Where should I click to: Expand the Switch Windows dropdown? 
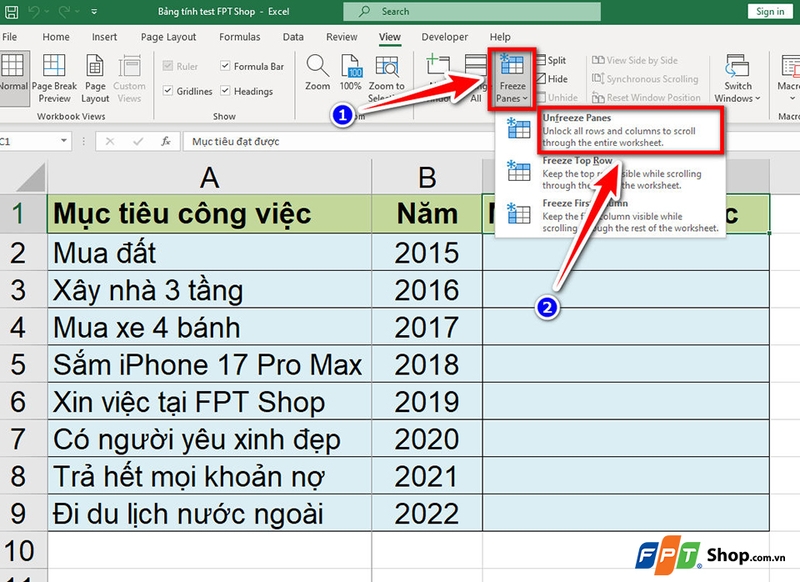click(x=758, y=98)
